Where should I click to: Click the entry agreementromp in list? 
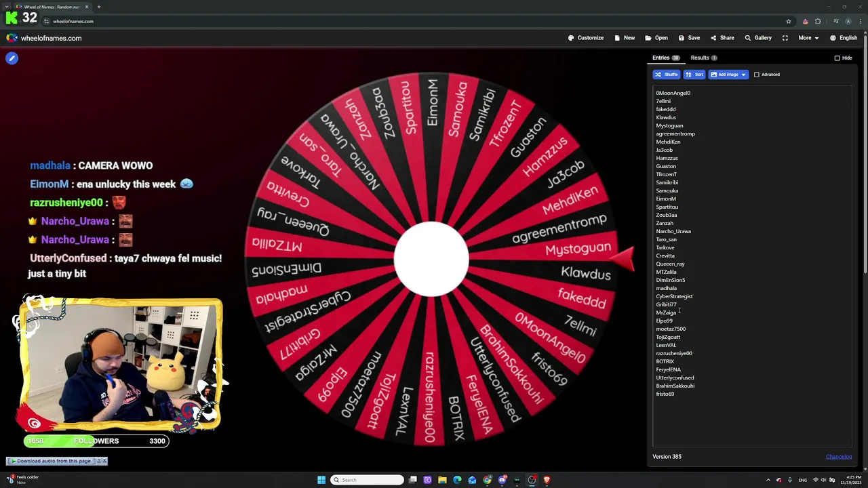coord(675,134)
